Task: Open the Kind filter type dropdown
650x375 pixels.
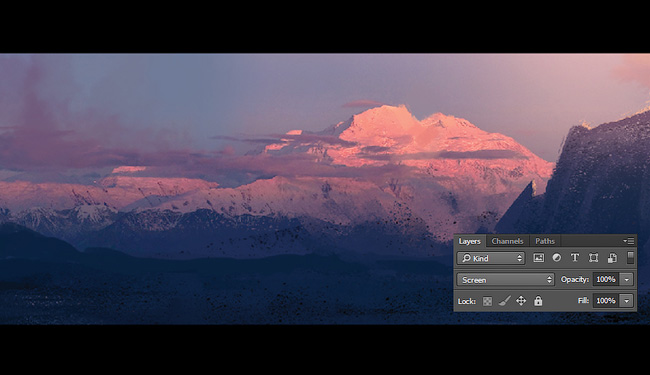Action: [491, 258]
